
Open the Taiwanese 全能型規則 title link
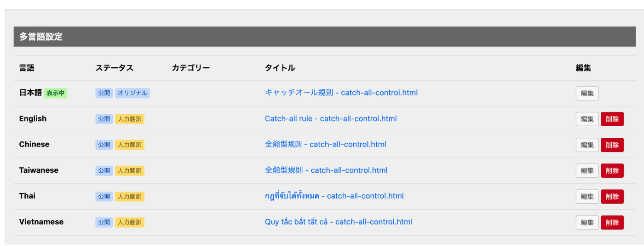click(326, 170)
